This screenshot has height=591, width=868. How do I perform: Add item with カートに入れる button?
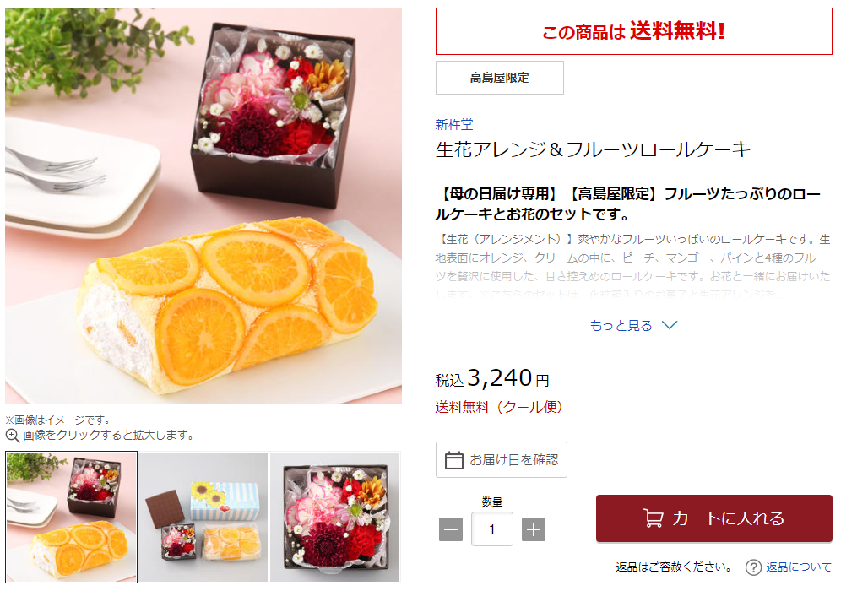tap(714, 518)
